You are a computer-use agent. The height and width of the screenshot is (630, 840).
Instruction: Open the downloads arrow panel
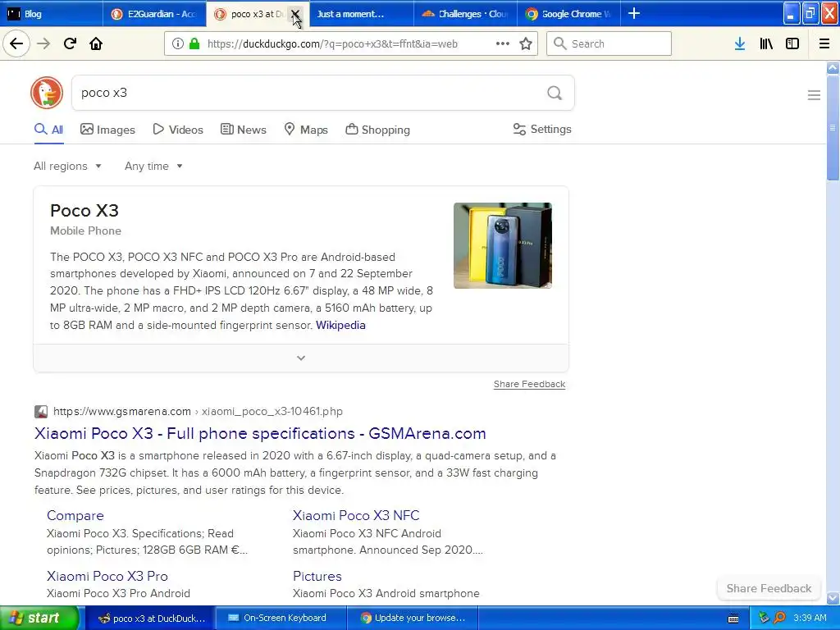coord(740,43)
